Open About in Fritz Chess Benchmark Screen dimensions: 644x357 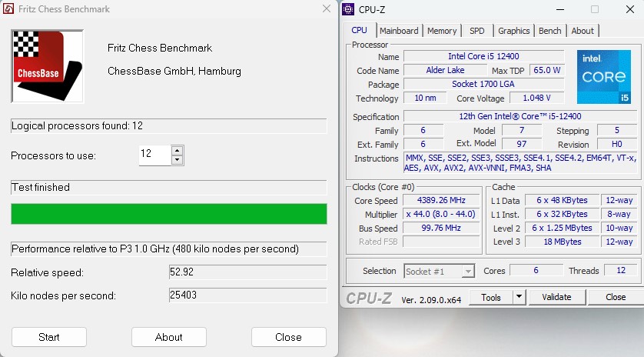169,337
